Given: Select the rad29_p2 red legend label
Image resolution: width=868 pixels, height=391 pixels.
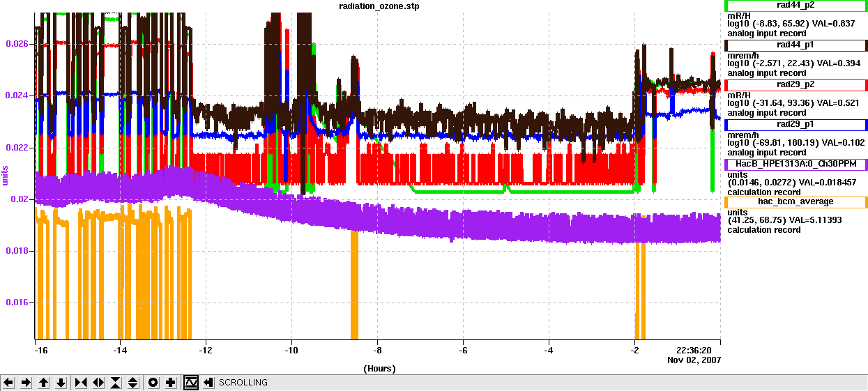Looking at the screenshot, I should point(797,84).
